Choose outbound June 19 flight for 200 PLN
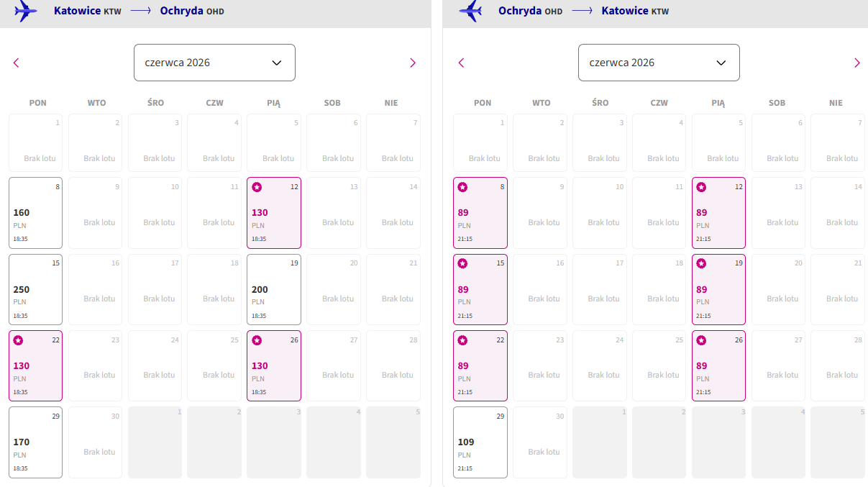 pyautogui.click(x=274, y=289)
